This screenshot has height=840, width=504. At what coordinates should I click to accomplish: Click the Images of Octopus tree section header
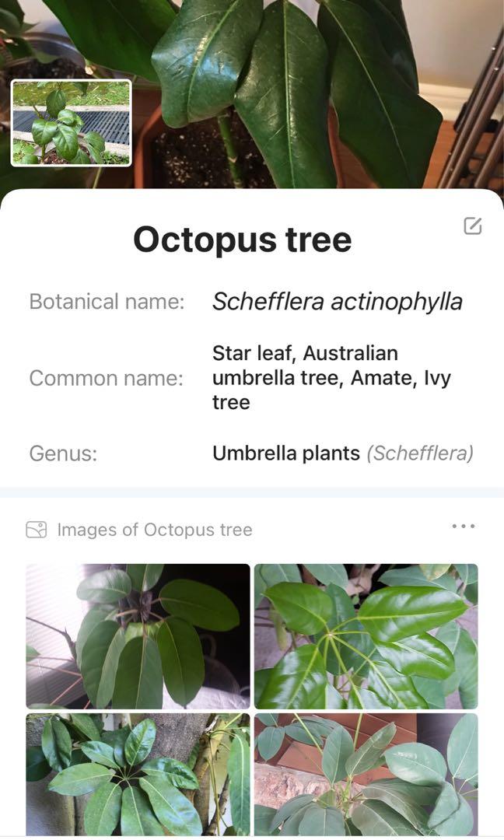click(x=153, y=529)
